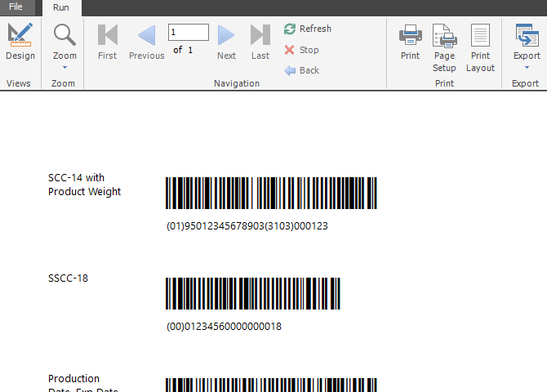
Task: Click the Zoom magnifier icon
Action: coord(64,35)
